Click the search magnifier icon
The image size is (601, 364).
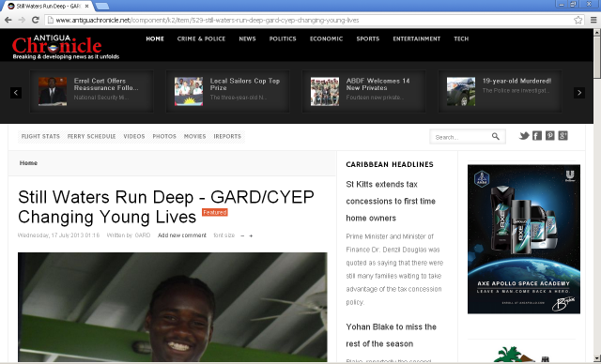point(496,136)
